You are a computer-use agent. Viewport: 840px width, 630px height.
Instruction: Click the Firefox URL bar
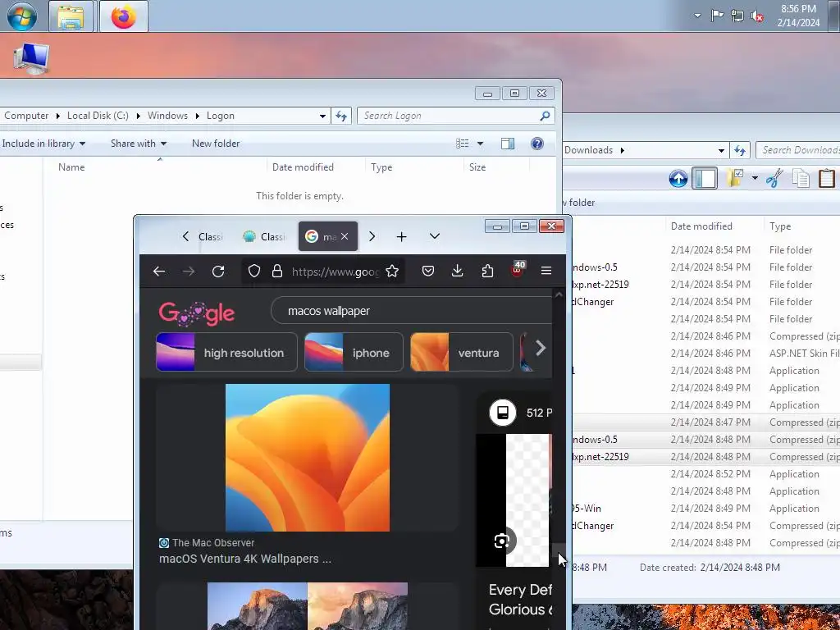pyautogui.click(x=335, y=272)
